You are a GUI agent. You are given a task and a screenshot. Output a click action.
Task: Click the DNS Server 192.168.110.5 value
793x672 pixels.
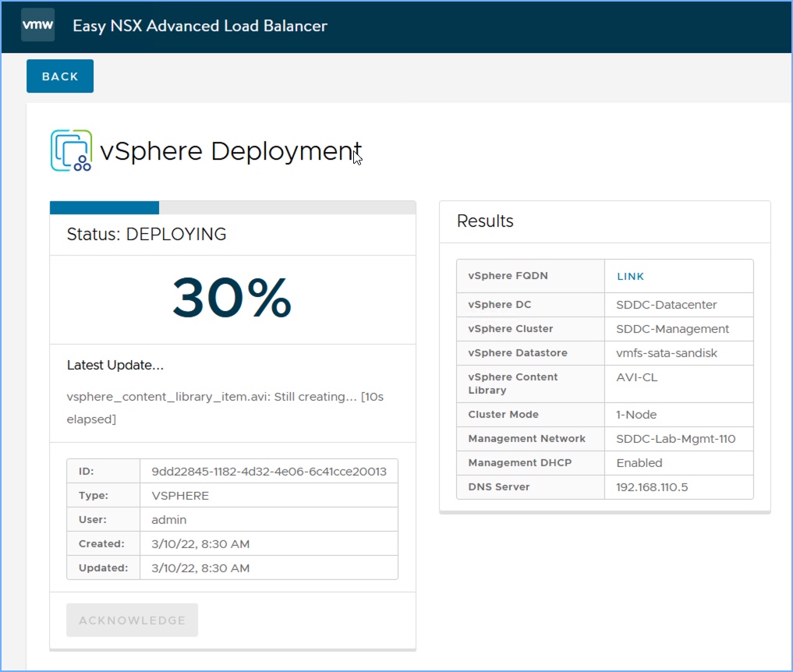pyautogui.click(x=652, y=487)
